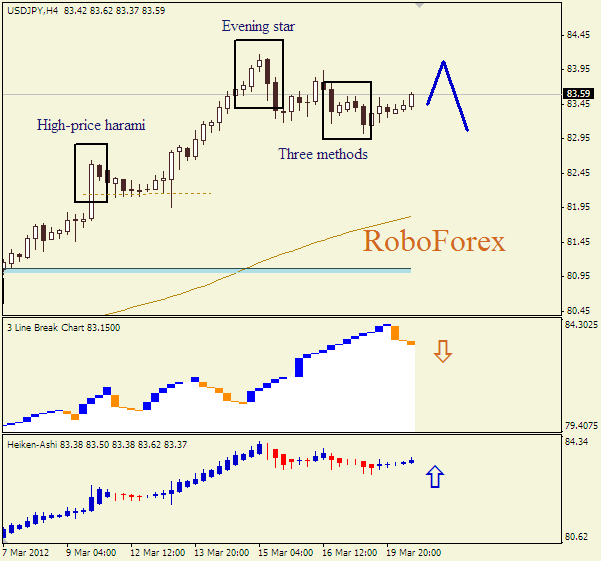Click the blue up arrow in Heiken-Ashi panel

pos(434,477)
